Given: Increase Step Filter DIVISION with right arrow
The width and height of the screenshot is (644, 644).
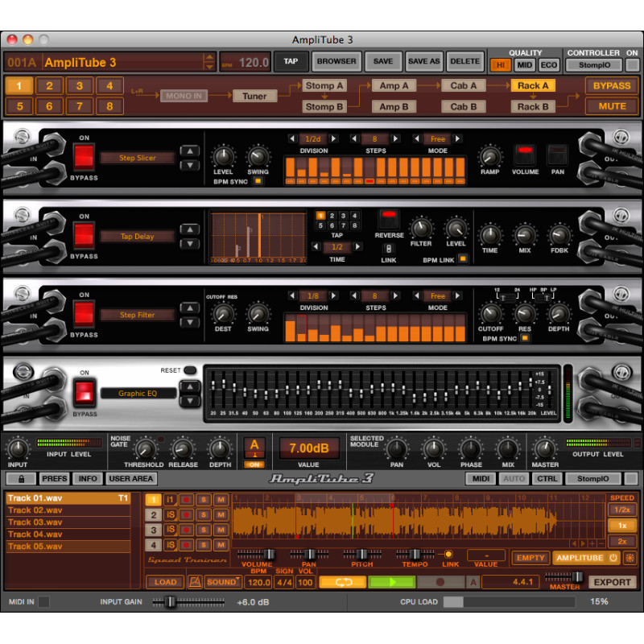Looking at the screenshot, I should 334,295.
